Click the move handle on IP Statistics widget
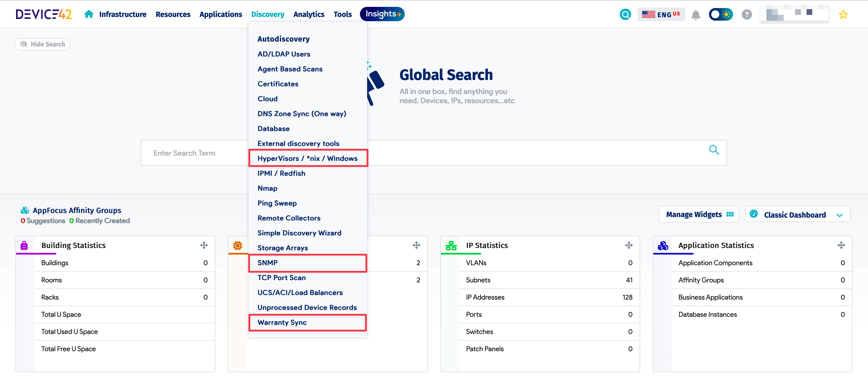Image resolution: width=868 pixels, height=379 pixels. pyautogui.click(x=628, y=245)
